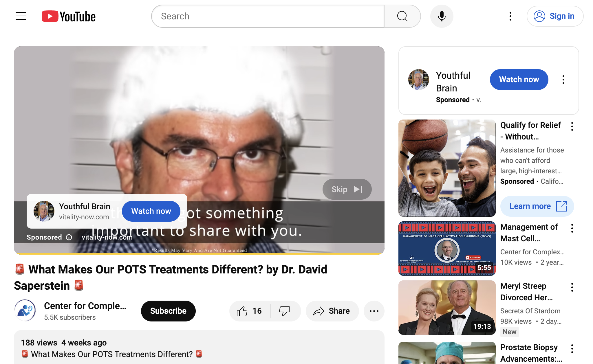Open more actions ellipsis under video
This screenshot has height=364, width=593.
[374, 311]
